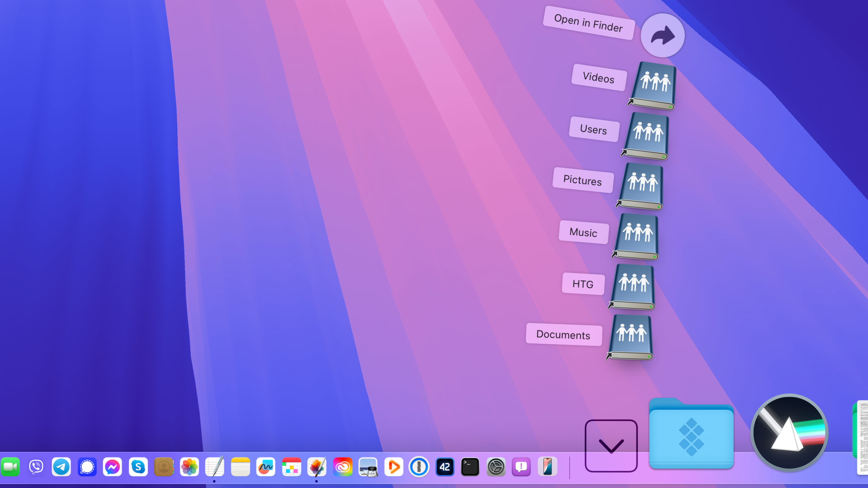Viewport: 868px width, 488px height.
Task: Open FaceTime from the Dock
Action: [x=11, y=467]
